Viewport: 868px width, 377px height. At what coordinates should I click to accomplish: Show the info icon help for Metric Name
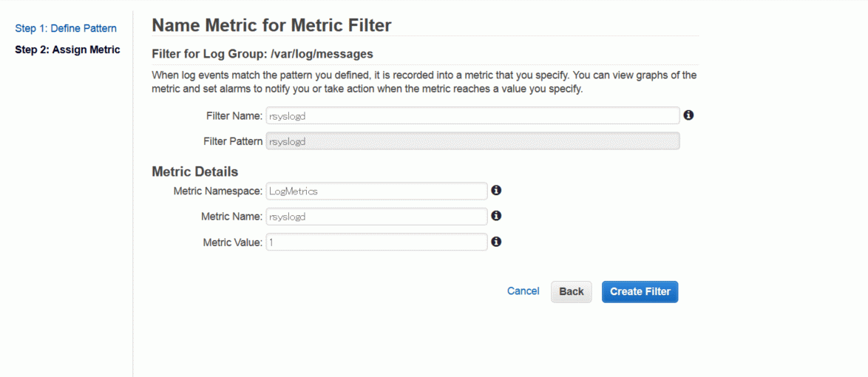(x=497, y=216)
